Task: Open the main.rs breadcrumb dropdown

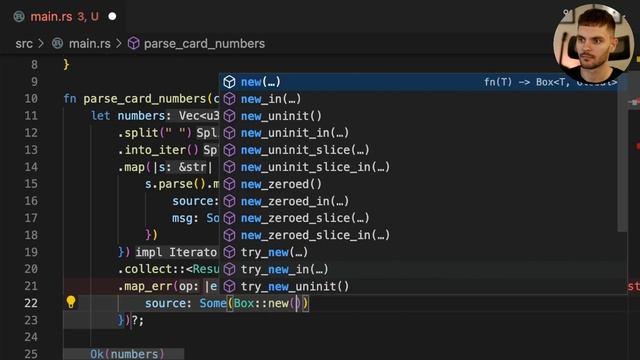Action: pyautogui.click(x=89, y=44)
